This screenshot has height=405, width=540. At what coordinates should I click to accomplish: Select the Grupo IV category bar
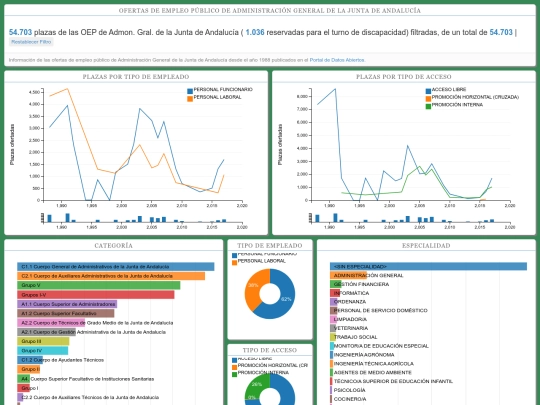click(x=43, y=351)
